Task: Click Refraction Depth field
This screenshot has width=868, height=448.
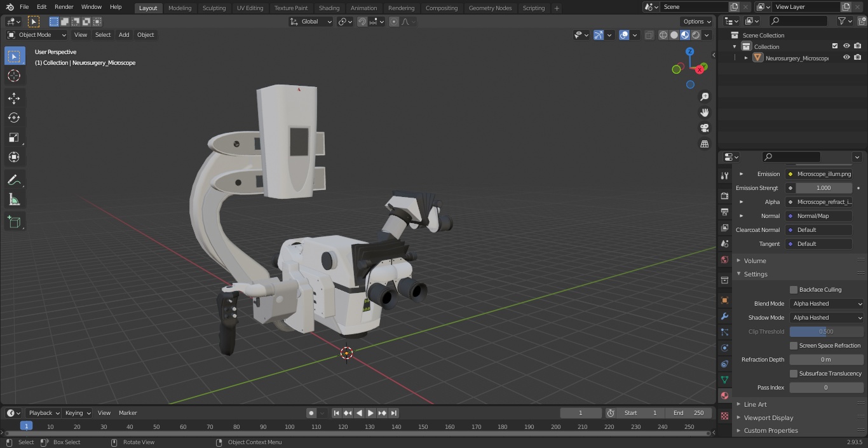Action: click(x=827, y=360)
